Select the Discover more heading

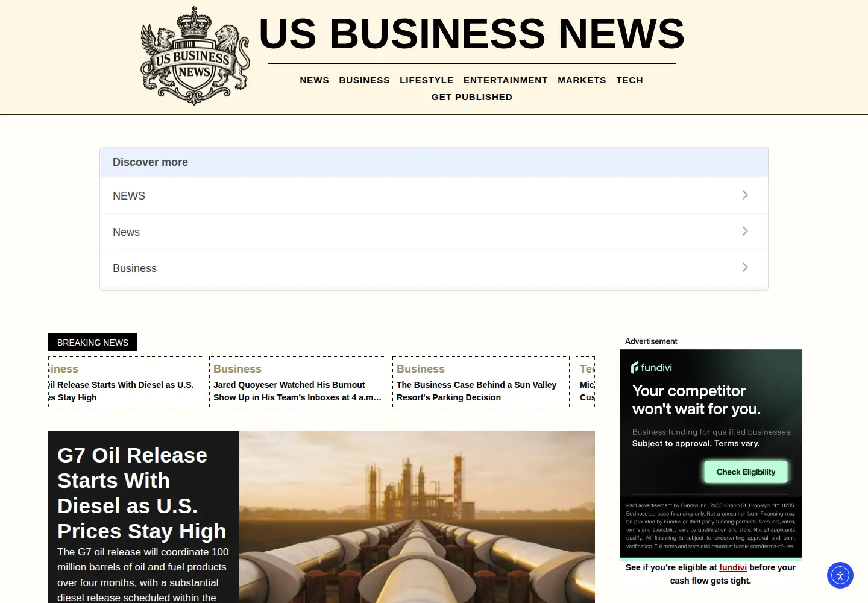coord(150,162)
